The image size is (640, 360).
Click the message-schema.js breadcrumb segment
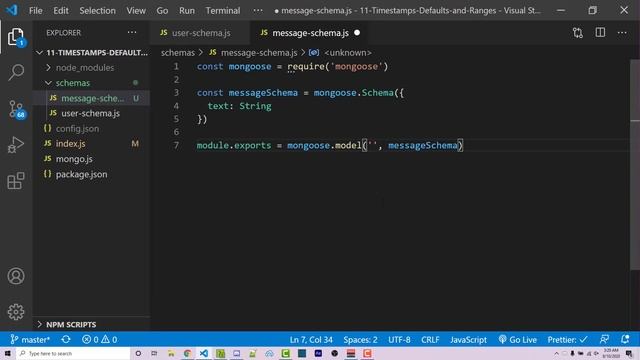[x=259, y=53]
